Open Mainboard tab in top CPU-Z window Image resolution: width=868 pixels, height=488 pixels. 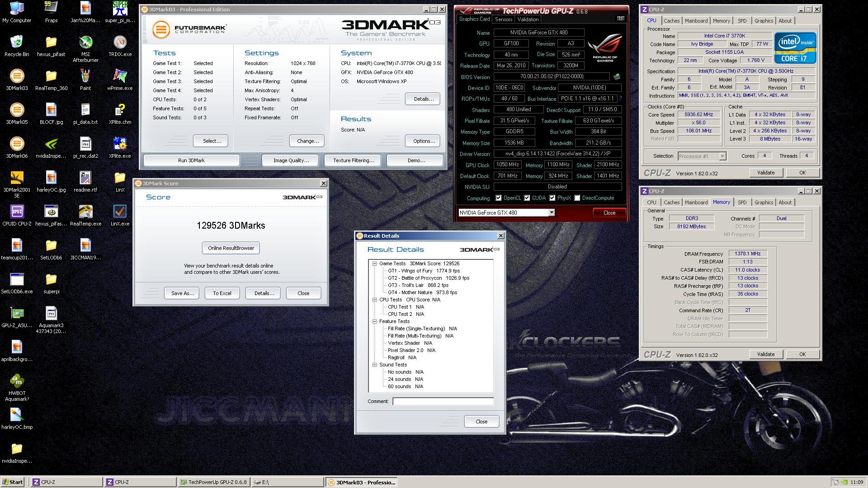[x=696, y=21]
